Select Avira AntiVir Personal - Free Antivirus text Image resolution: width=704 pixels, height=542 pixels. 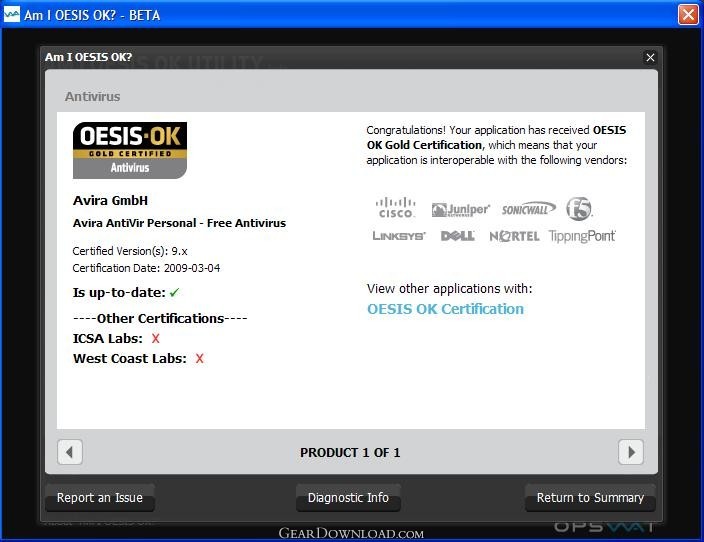pyautogui.click(x=179, y=223)
